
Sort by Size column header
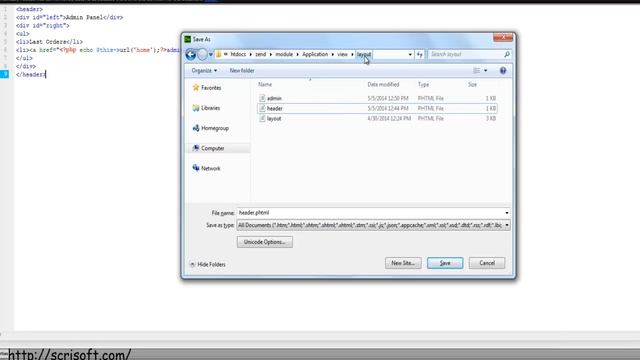[472, 84]
